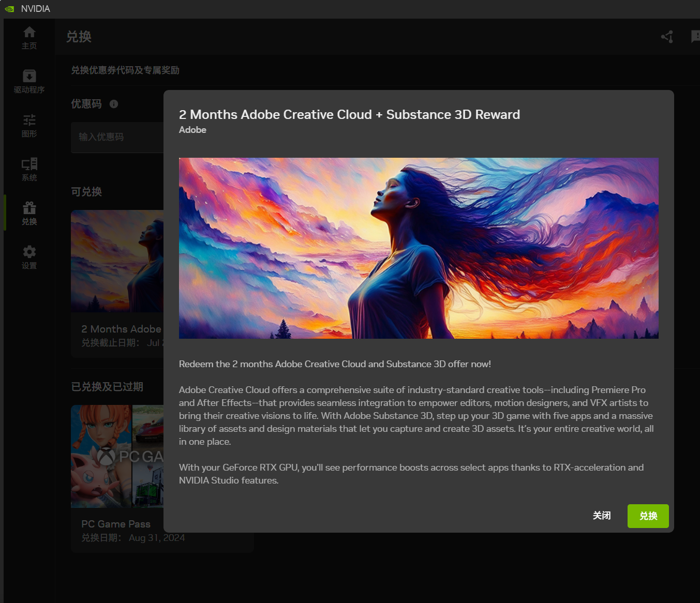The height and width of the screenshot is (603, 700).
Task: Click the Adobe reward banner image in dialog
Action: (x=419, y=248)
